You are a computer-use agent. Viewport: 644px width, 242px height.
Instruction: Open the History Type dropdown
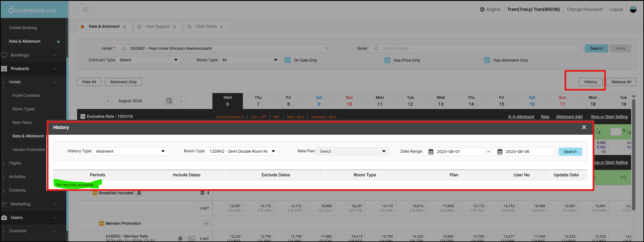click(x=130, y=151)
